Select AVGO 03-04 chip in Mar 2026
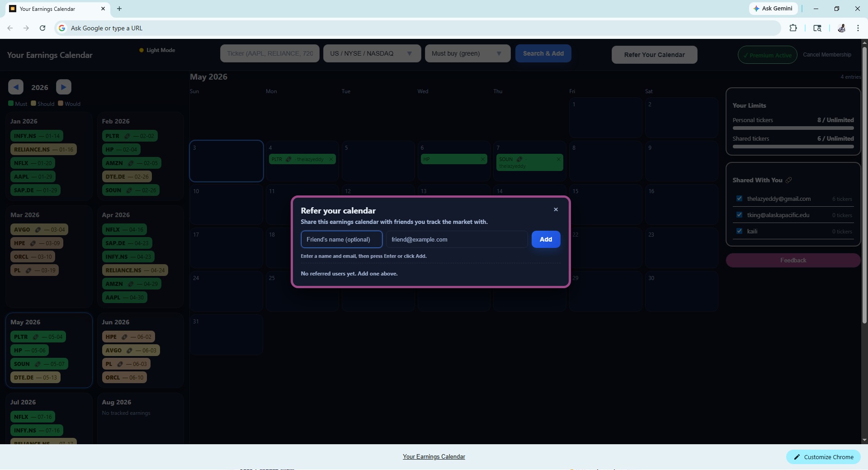This screenshot has width=868, height=470. pyautogui.click(x=39, y=229)
